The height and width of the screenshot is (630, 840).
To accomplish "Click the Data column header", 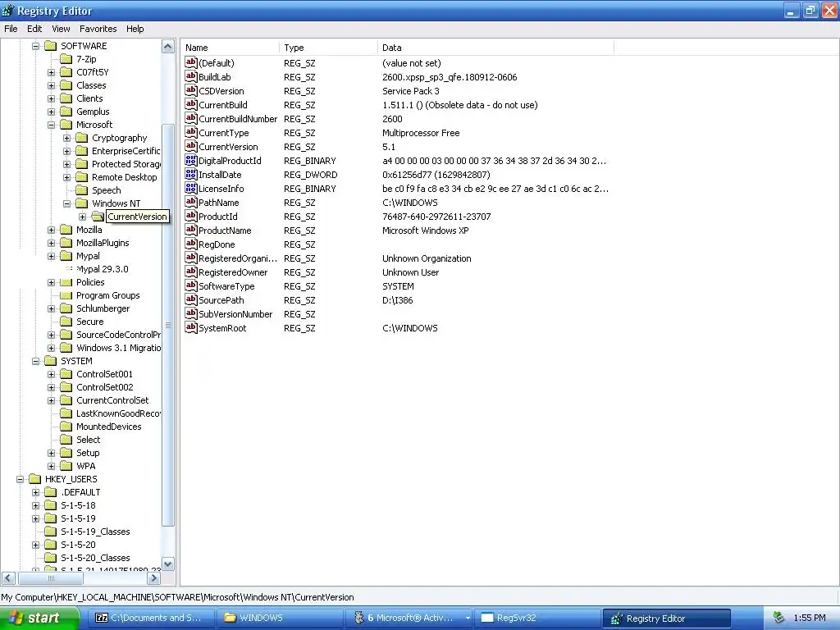I will tap(495, 47).
